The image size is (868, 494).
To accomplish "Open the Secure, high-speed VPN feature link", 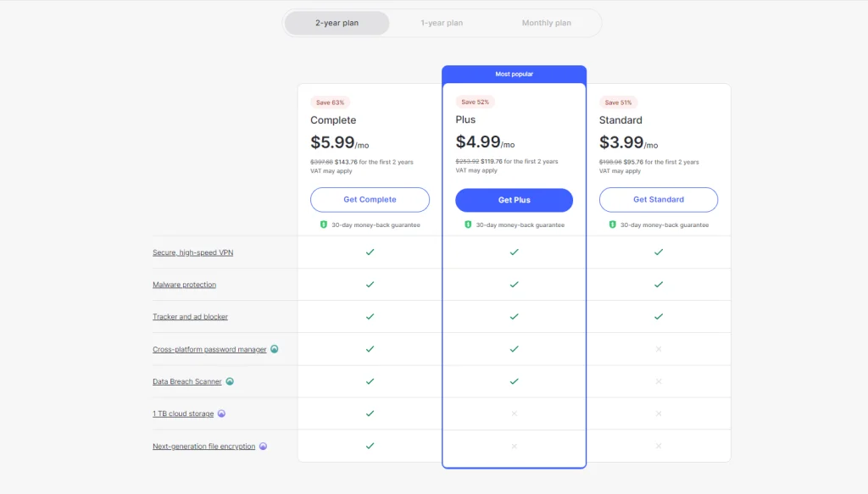I will click(x=192, y=253).
